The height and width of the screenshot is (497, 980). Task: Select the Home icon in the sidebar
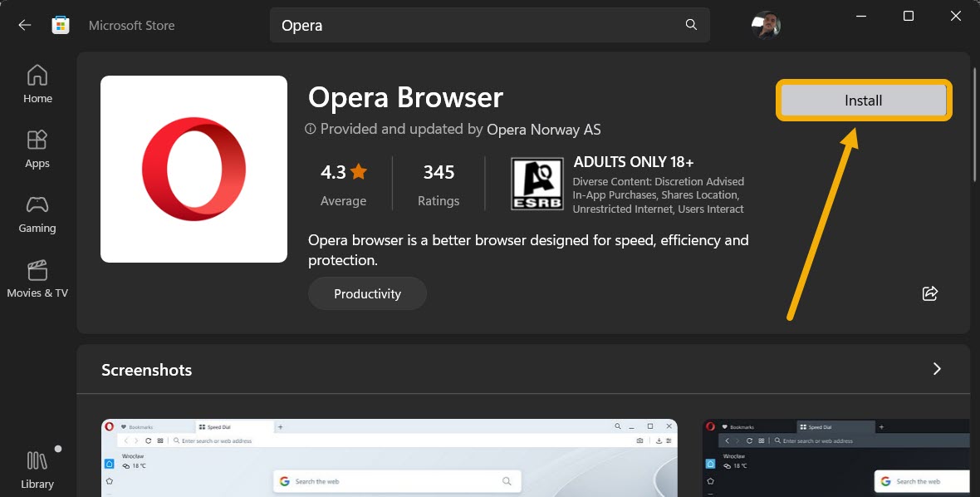pos(37,76)
